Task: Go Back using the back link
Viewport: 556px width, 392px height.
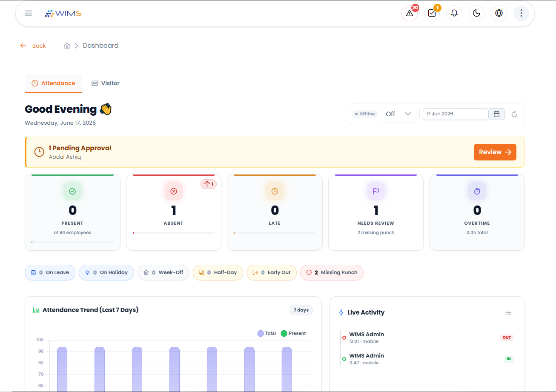Action: point(33,46)
